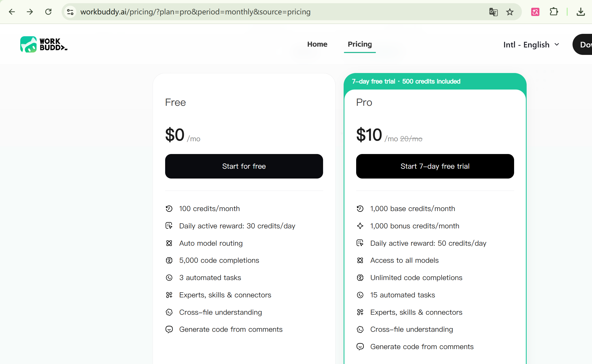Screen dimensions: 592x364
Task: Show browser downloads
Action: [x=581, y=12]
